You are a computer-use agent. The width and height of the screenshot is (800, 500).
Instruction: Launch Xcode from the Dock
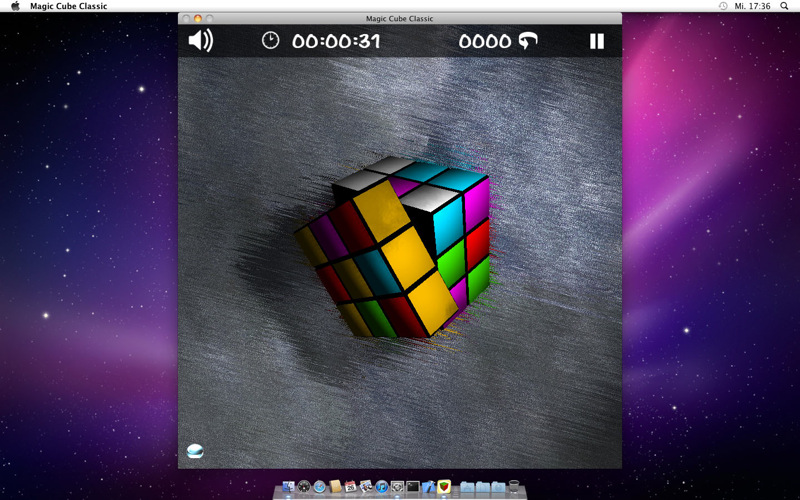429,486
